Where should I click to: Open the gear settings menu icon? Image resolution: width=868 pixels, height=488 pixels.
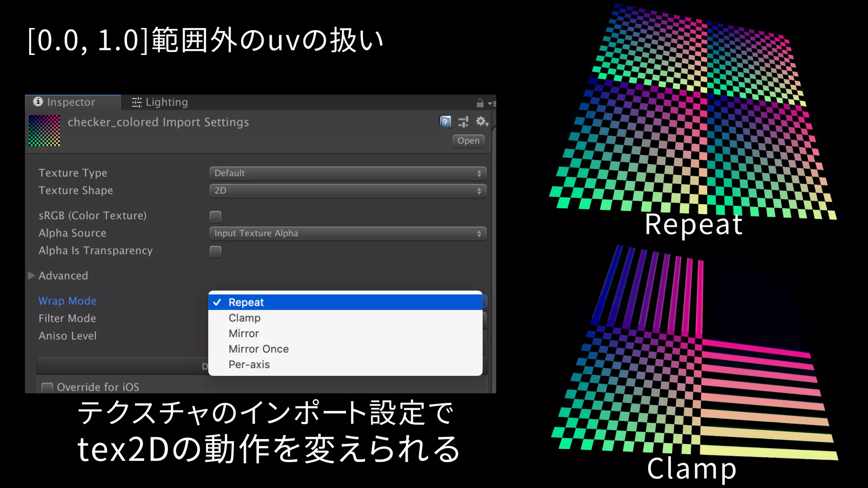coord(481,122)
